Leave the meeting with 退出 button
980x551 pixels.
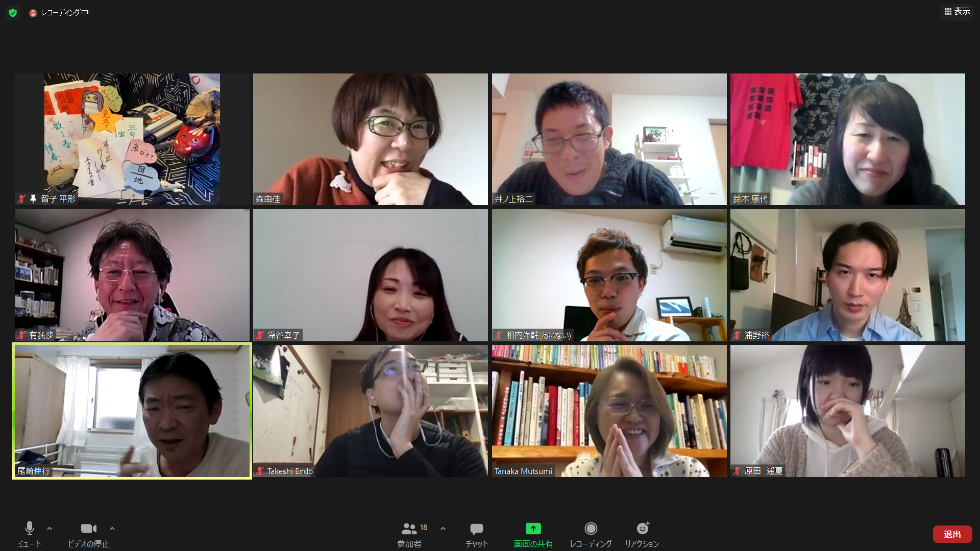click(x=952, y=534)
